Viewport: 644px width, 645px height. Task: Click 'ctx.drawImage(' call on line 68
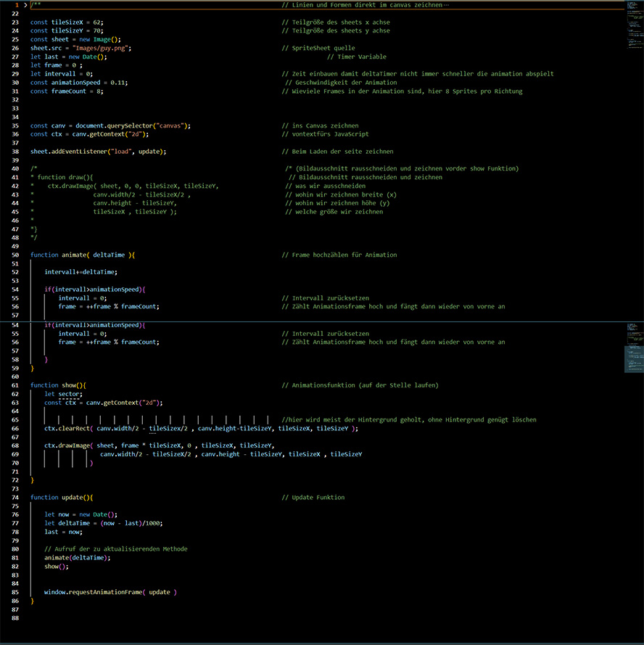(x=69, y=445)
